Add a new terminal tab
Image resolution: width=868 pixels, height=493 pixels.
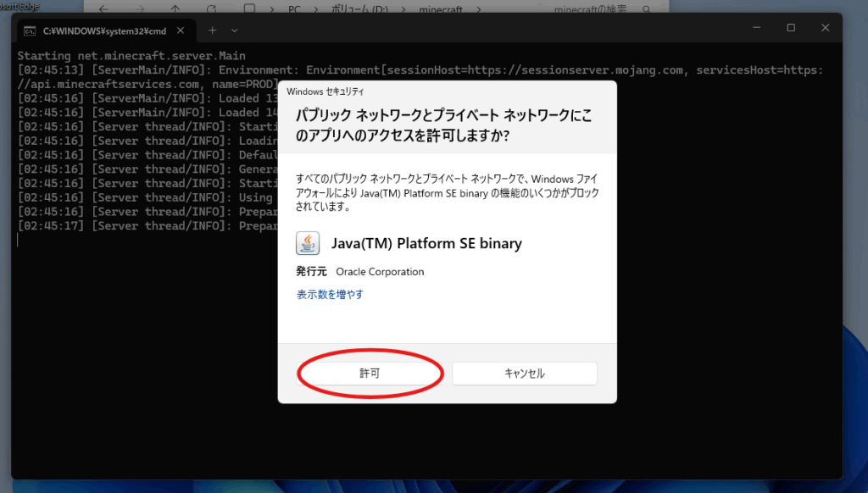click(213, 30)
